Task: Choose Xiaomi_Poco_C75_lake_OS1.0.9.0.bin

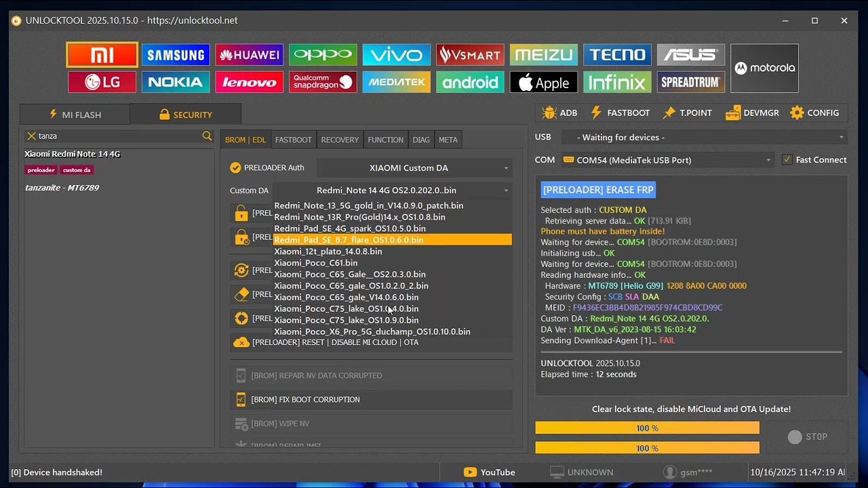Action: 393,321
